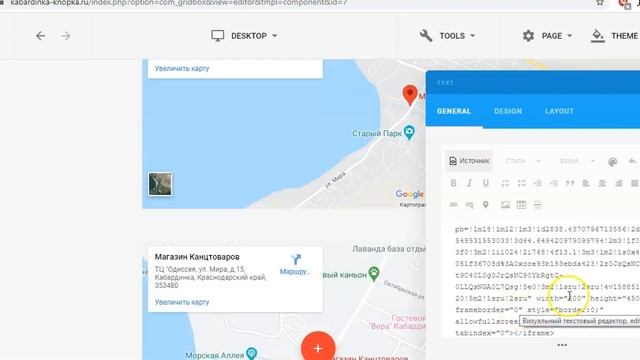Toggle underline formatting

(486, 183)
